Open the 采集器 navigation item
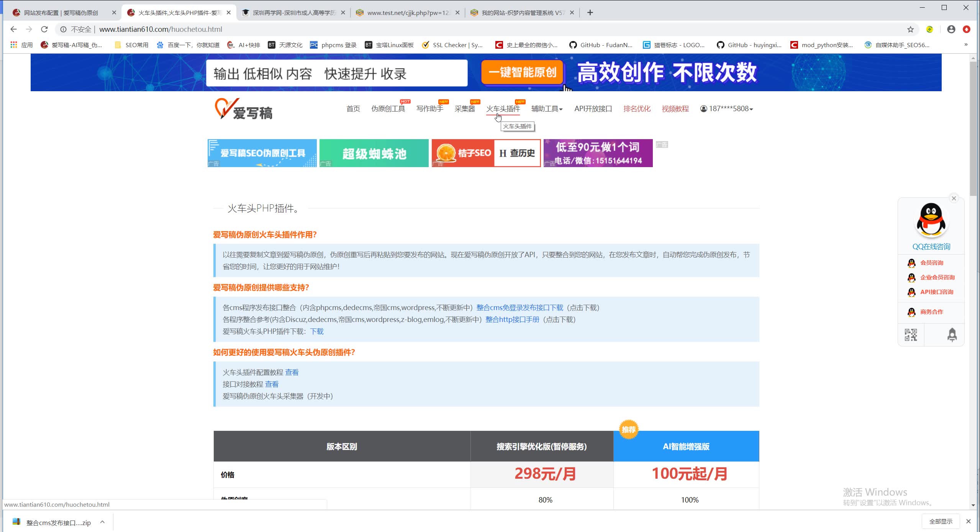This screenshot has width=980, height=532. (x=464, y=109)
